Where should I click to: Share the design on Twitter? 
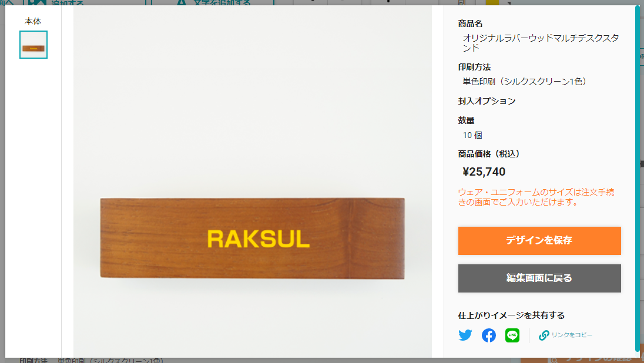coord(465,335)
